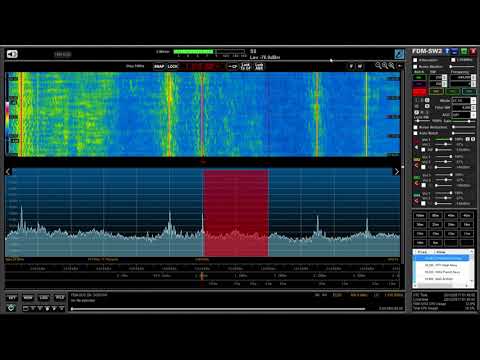This screenshot has width=480, height=360.
Task: Click the Mode value field
Action: click(461, 100)
